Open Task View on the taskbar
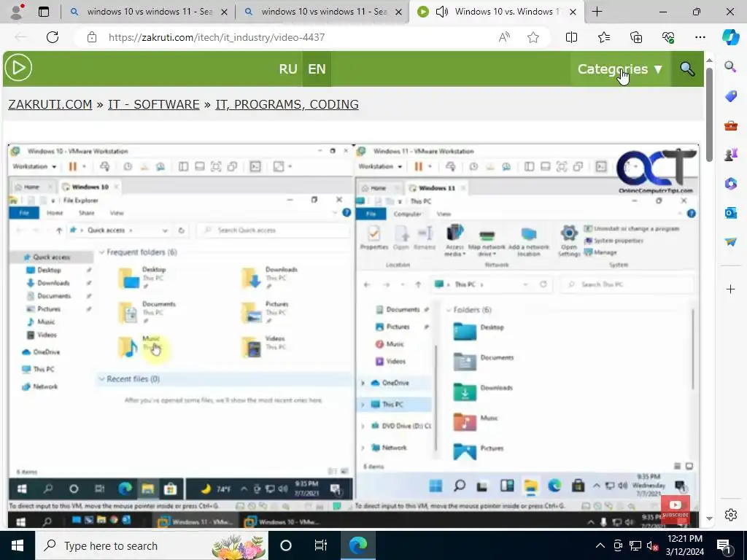Screen dimensions: 747x560 pyautogui.click(x=321, y=545)
